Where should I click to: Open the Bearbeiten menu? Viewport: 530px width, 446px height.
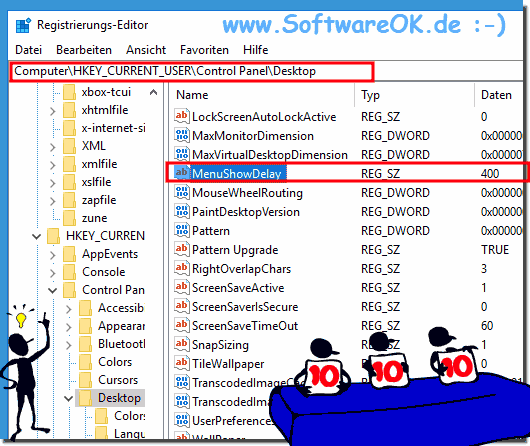tap(84, 50)
